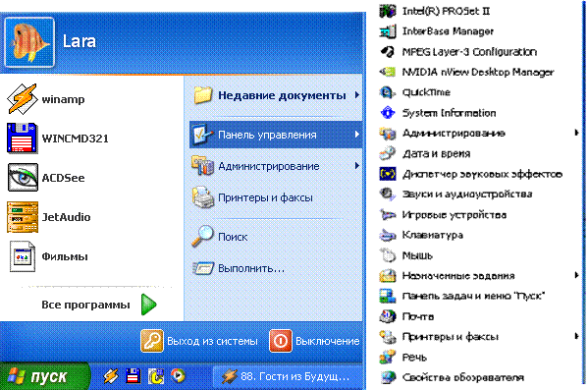The width and height of the screenshot is (588, 390).
Task: Open Принтеры и факсы in control panel list
Action: click(439, 337)
